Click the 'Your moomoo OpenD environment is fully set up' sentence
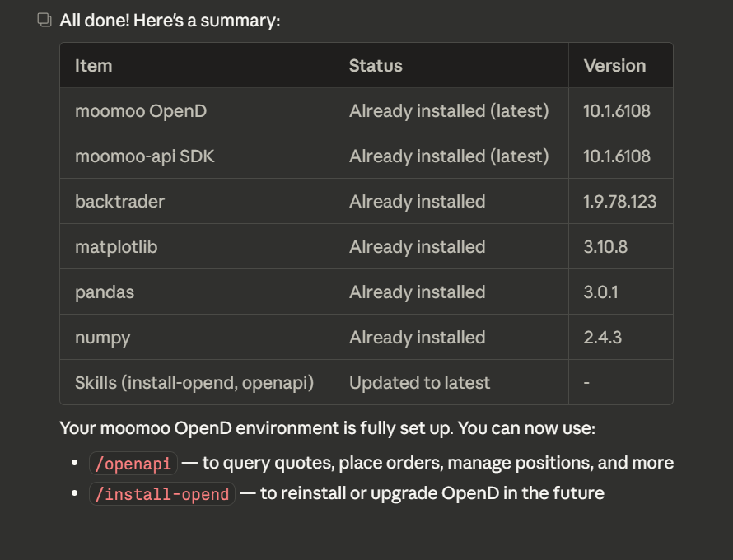The width and height of the screenshot is (733, 560). coord(327,428)
